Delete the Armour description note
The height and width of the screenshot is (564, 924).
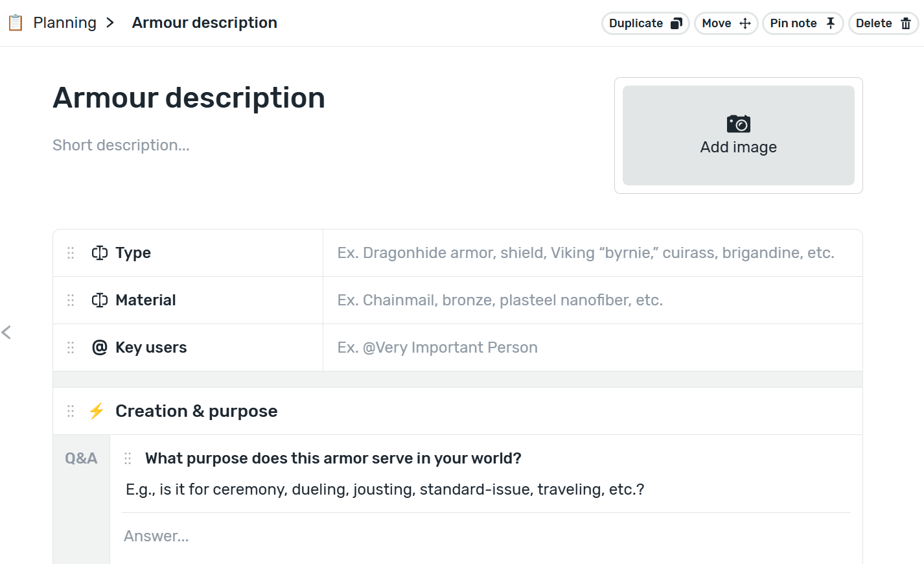coord(883,23)
